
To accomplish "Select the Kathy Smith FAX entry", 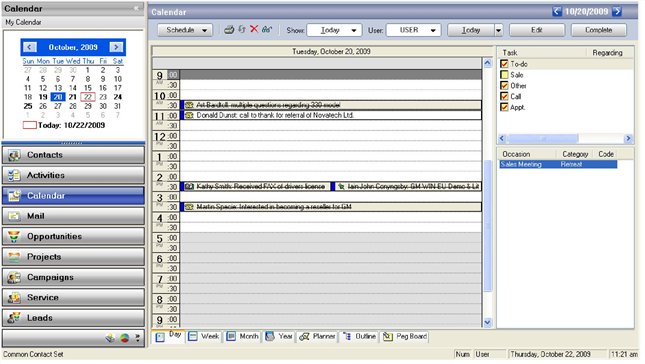I will (255, 187).
